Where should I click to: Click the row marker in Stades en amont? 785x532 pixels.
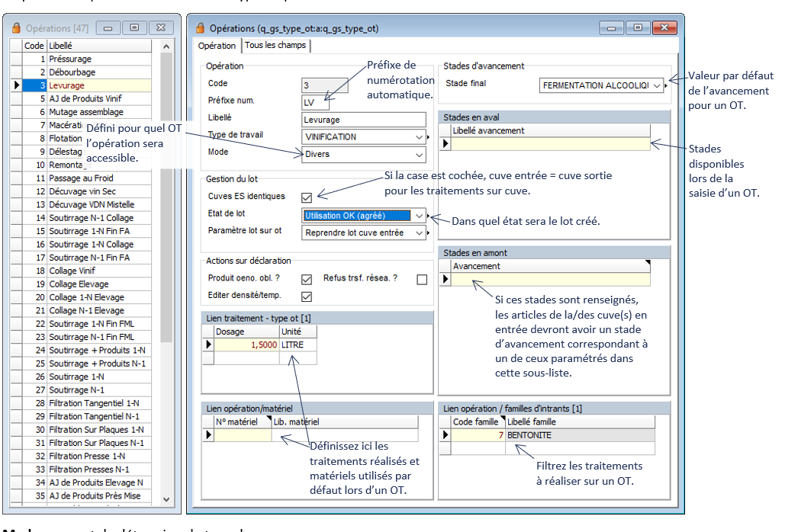(x=446, y=279)
